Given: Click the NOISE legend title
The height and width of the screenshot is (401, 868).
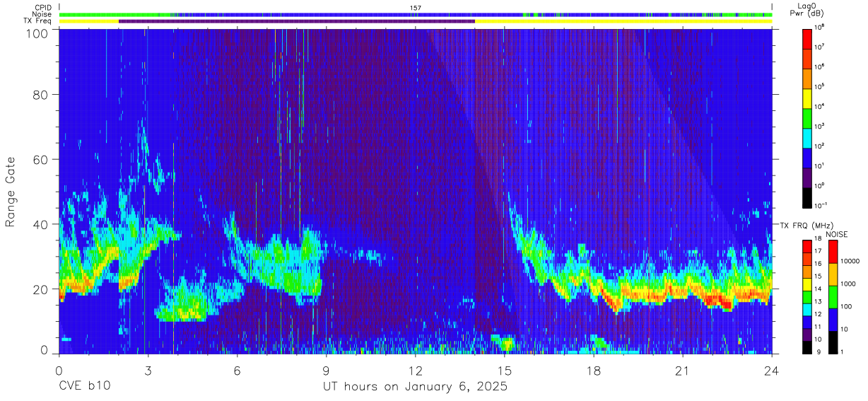Looking at the screenshot, I should coord(836,234).
